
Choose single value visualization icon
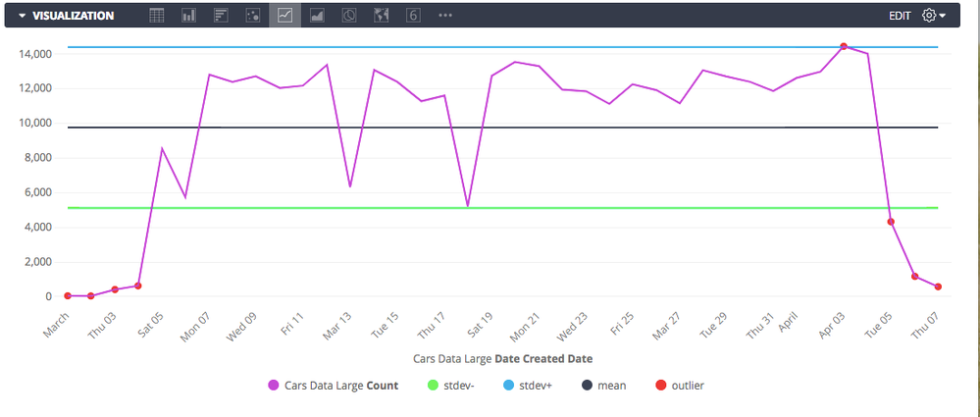412,16
